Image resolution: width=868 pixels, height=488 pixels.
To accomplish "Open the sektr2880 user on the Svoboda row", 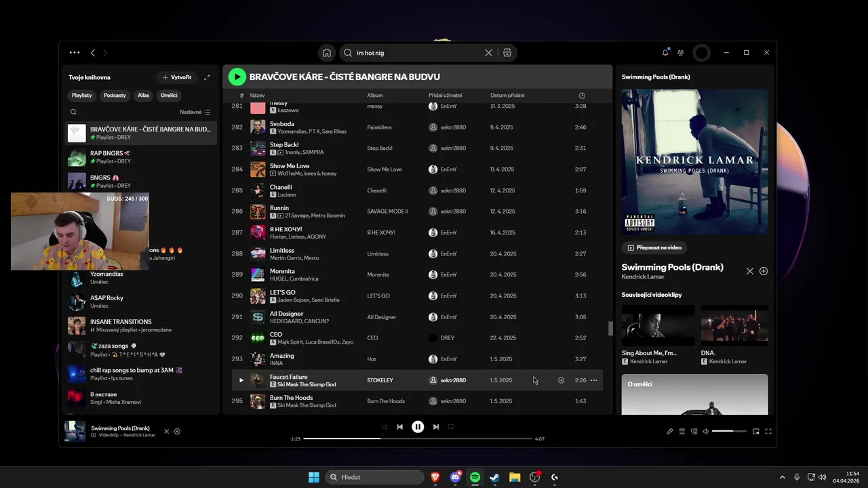I will click(x=453, y=127).
